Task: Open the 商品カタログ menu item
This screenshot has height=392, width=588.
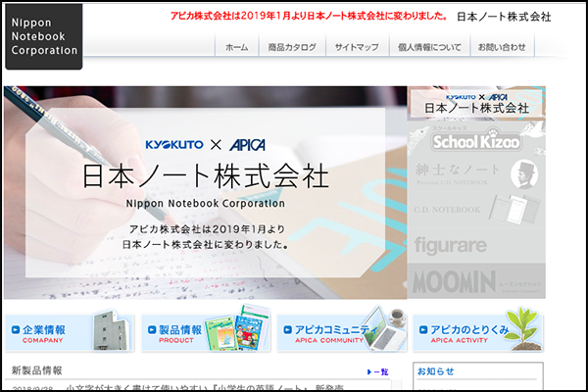Action: point(292,47)
